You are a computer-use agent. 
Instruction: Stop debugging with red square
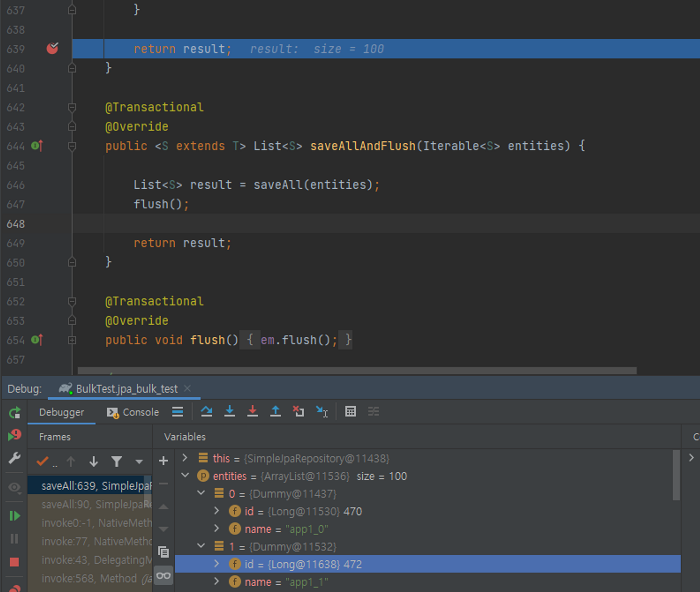pos(15,562)
